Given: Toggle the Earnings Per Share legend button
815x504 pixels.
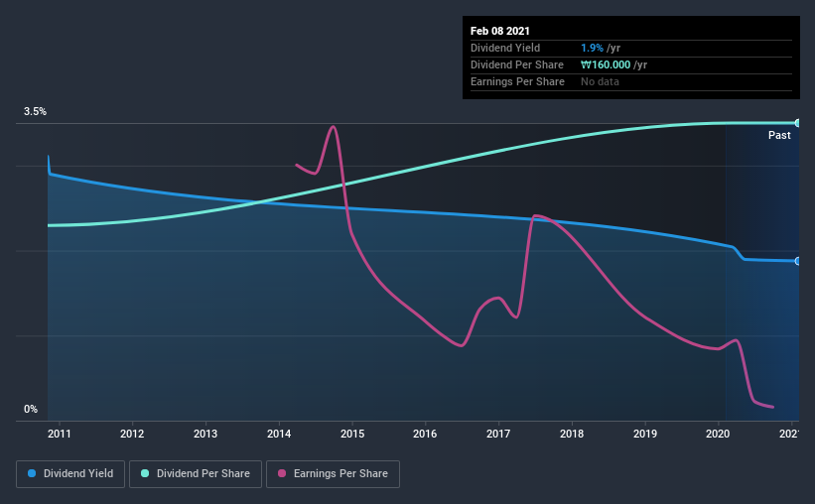Looking at the screenshot, I should (334, 474).
